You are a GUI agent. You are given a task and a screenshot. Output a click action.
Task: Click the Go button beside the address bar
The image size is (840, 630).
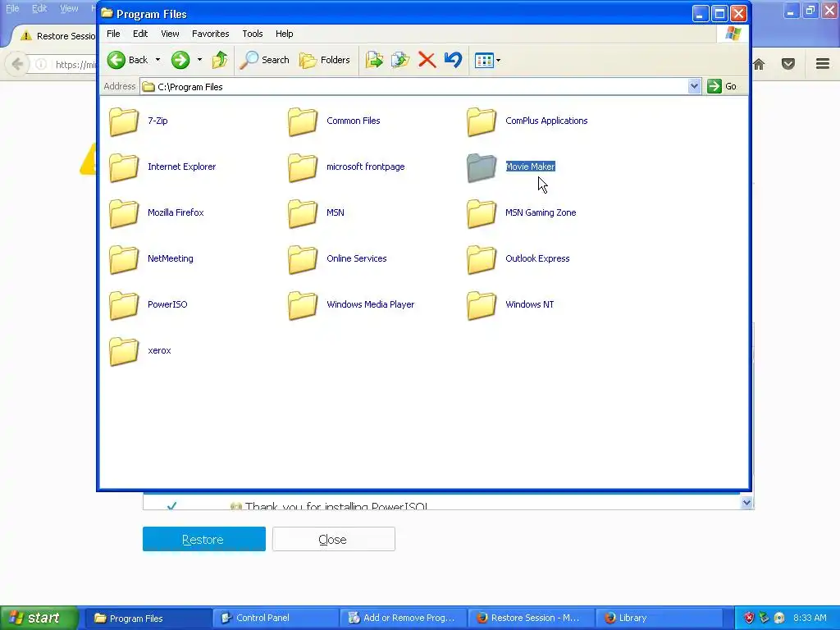click(722, 86)
